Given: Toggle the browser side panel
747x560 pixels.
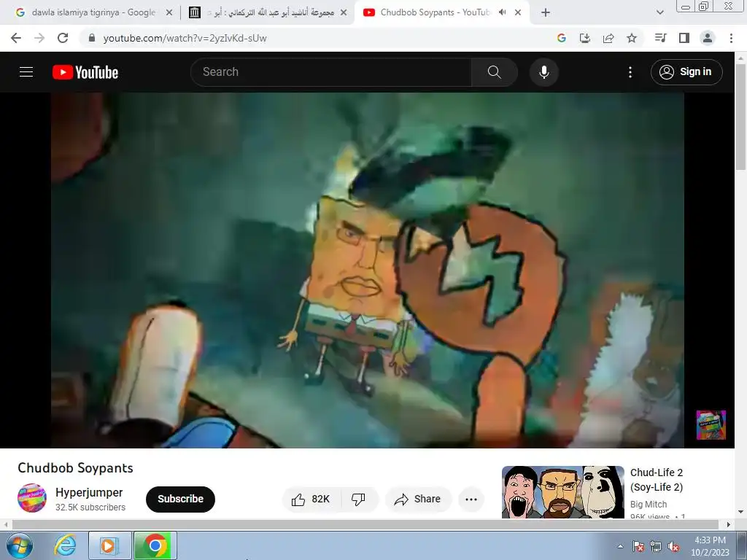Looking at the screenshot, I should point(684,38).
